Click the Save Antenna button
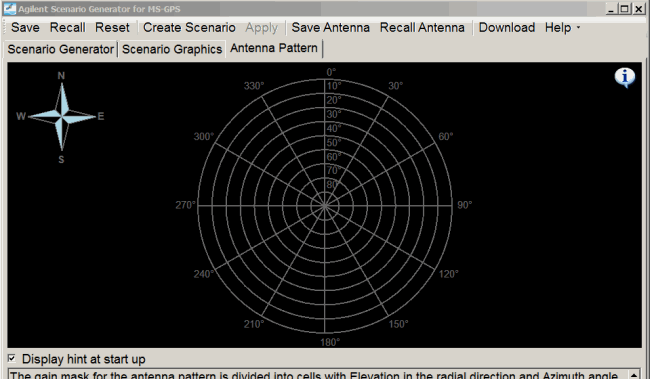Screen dimensions: 650x379 pos(330,28)
